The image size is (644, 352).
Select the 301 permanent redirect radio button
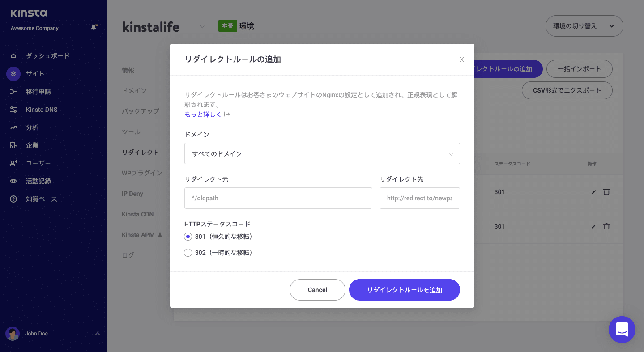(188, 236)
